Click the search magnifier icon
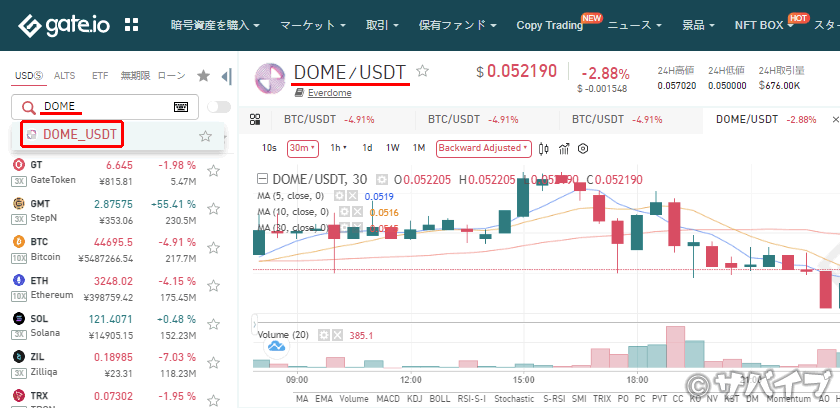 [27, 108]
